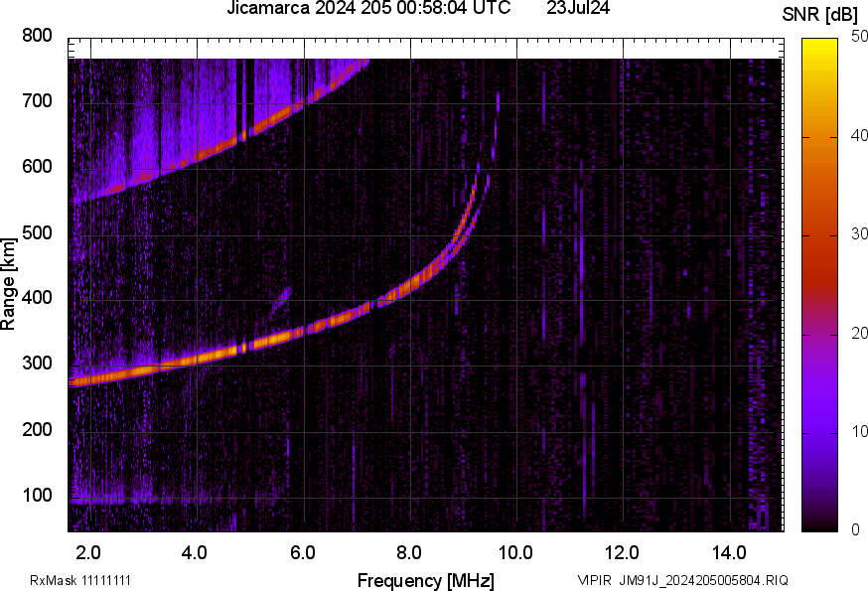Viewport: 868px width, 591px height.
Task: Click the title text 'Jicamarca 2024 205 00:58:04 UTC'
Action: point(368,8)
